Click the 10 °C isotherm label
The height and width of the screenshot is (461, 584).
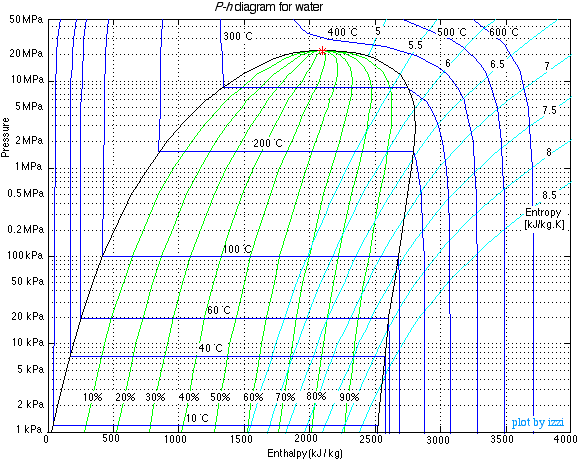pos(197,418)
